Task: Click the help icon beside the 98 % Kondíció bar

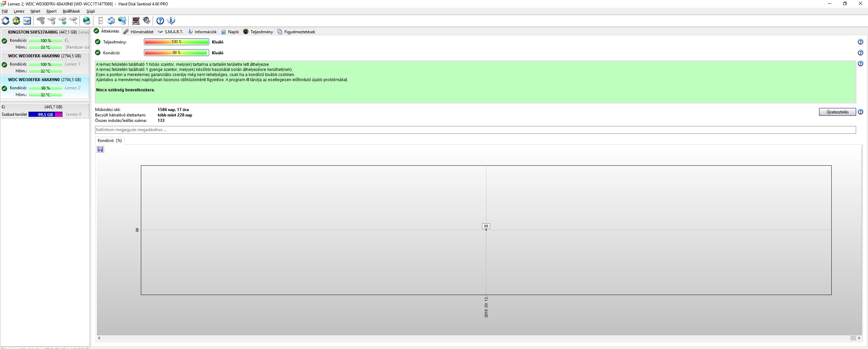Action: coord(860,53)
